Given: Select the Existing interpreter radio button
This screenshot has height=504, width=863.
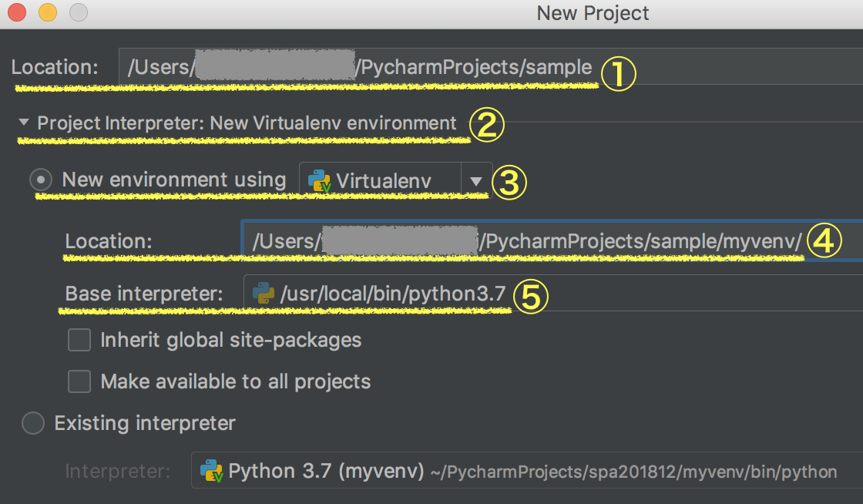Looking at the screenshot, I should 33,423.
